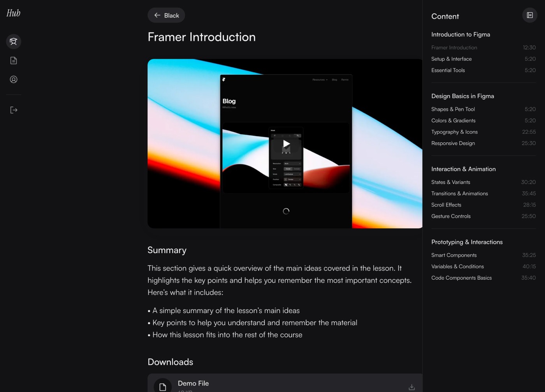Click the Demo File download card title

tap(193, 383)
